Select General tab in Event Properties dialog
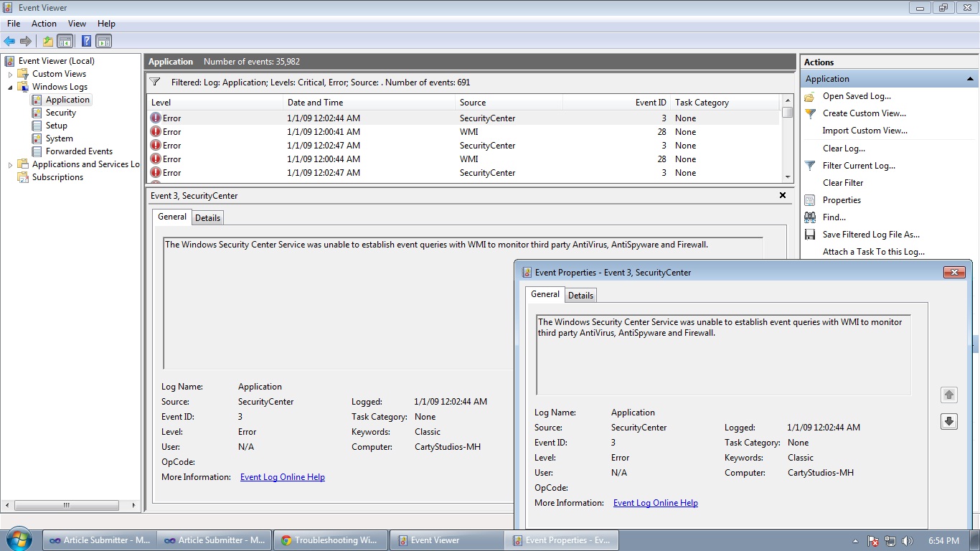The height and width of the screenshot is (551, 980). coord(545,294)
